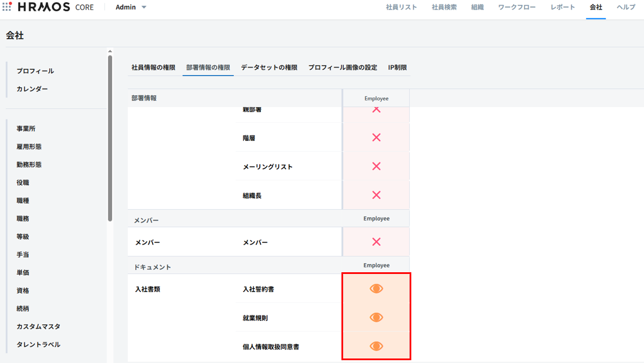Viewport: 644px width, 363px height.
Task: Open ヘルプ in the top navigation
Action: [625, 7]
